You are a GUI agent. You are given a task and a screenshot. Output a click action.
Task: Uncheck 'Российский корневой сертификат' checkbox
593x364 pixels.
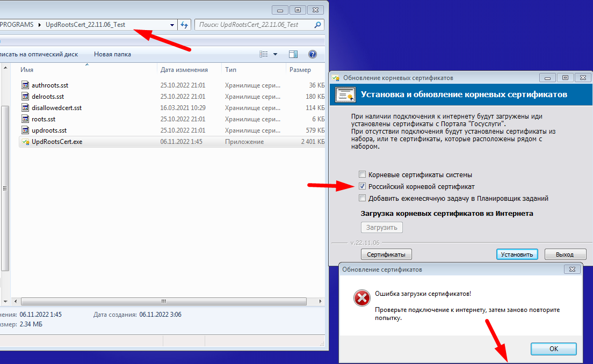click(x=363, y=186)
